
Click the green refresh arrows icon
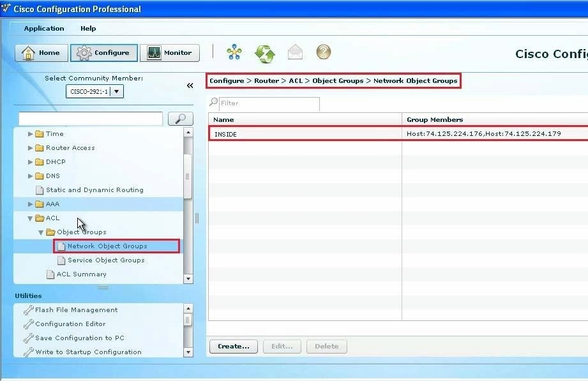265,54
